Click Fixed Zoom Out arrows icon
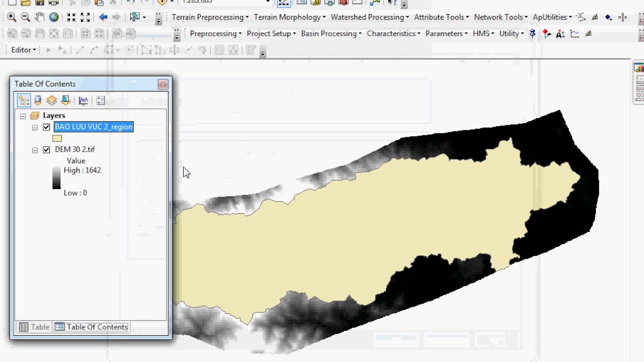 (85, 17)
